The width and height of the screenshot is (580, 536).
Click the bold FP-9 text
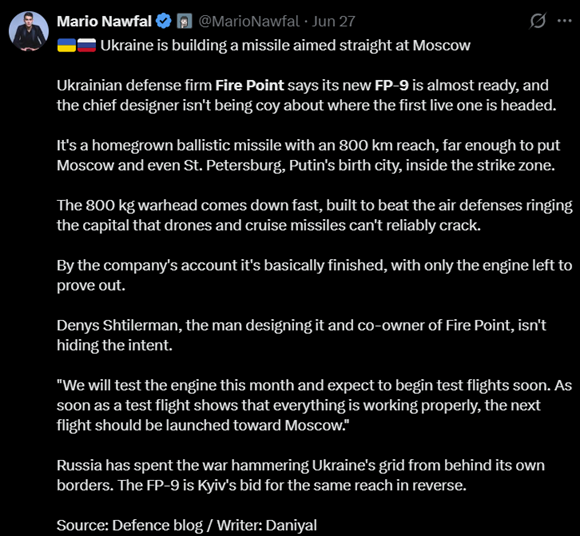tap(391, 85)
